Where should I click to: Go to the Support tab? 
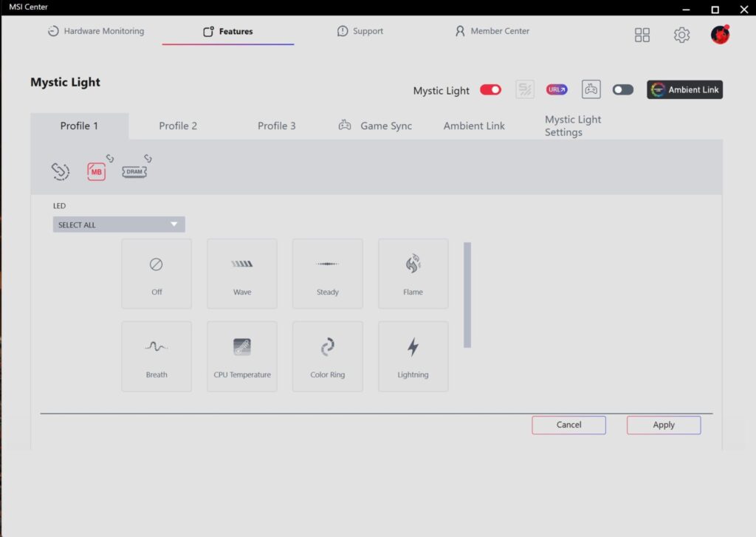pos(360,31)
